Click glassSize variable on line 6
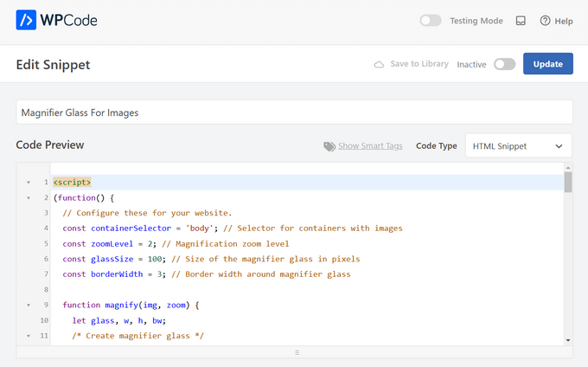Image resolution: width=588 pixels, height=367 pixels. (x=112, y=259)
